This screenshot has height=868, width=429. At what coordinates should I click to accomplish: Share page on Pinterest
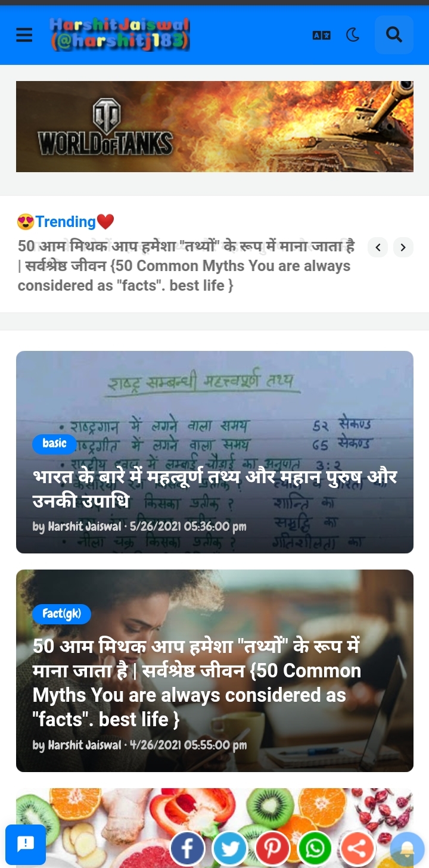point(272,848)
